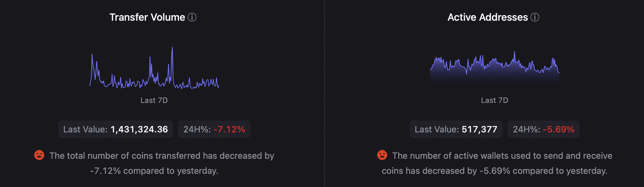
Task: Click the first spike of Transfer Volume chart
Action: (92, 55)
